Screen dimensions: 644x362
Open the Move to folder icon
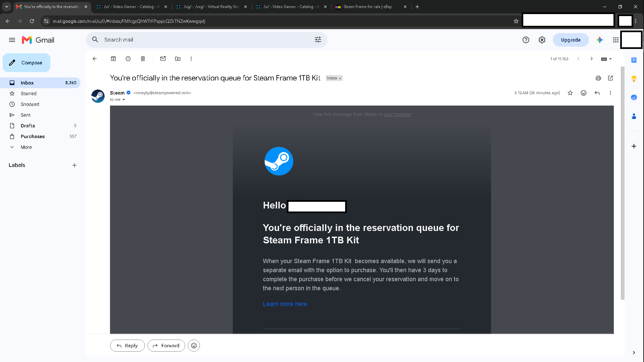tap(178, 59)
